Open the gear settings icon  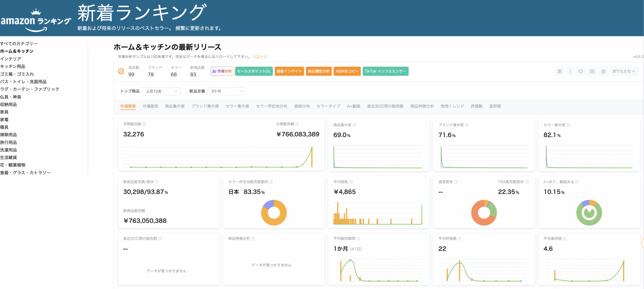603,71
